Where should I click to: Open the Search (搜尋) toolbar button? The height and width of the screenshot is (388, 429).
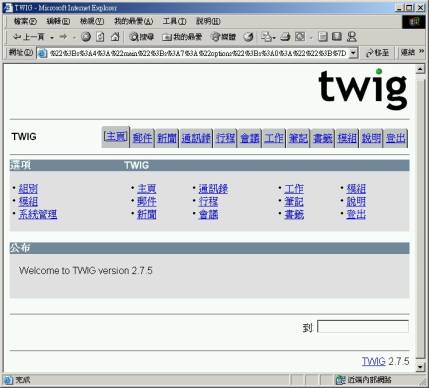coord(141,37)
